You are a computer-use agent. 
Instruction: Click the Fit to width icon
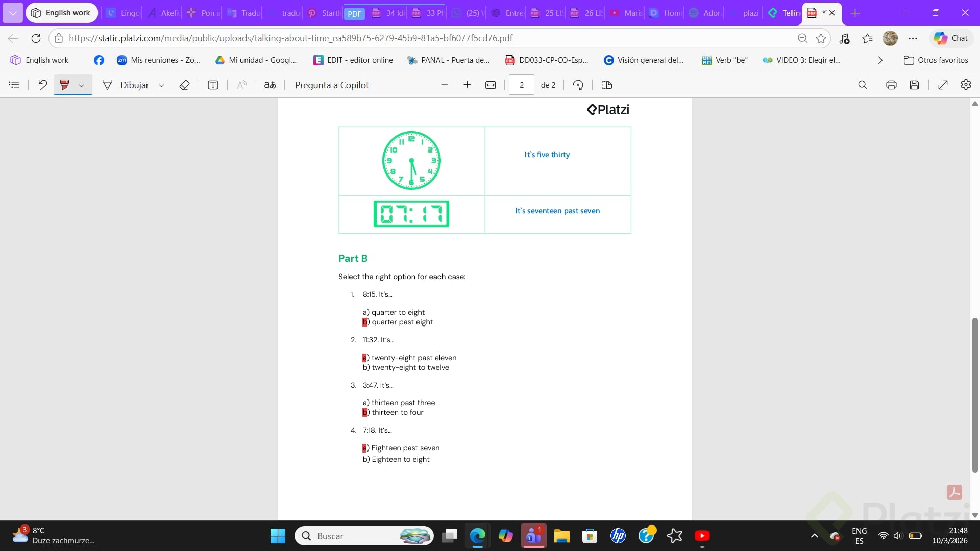pyautogui.click(x=491, y=85)
